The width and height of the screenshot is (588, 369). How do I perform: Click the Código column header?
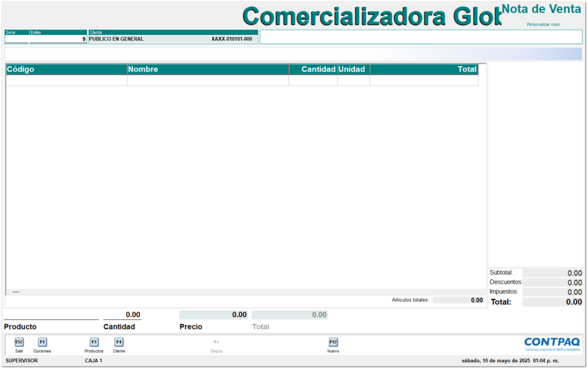[66, 69]
